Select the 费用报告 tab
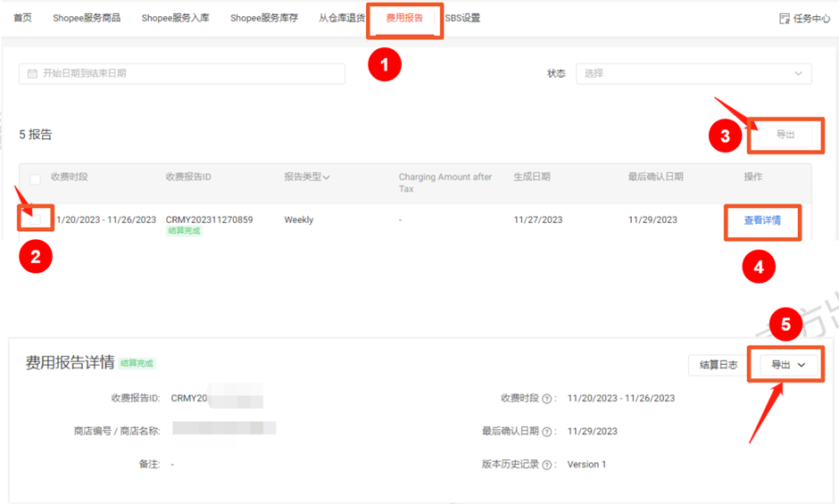839x504 pixels. click(404, 18)
